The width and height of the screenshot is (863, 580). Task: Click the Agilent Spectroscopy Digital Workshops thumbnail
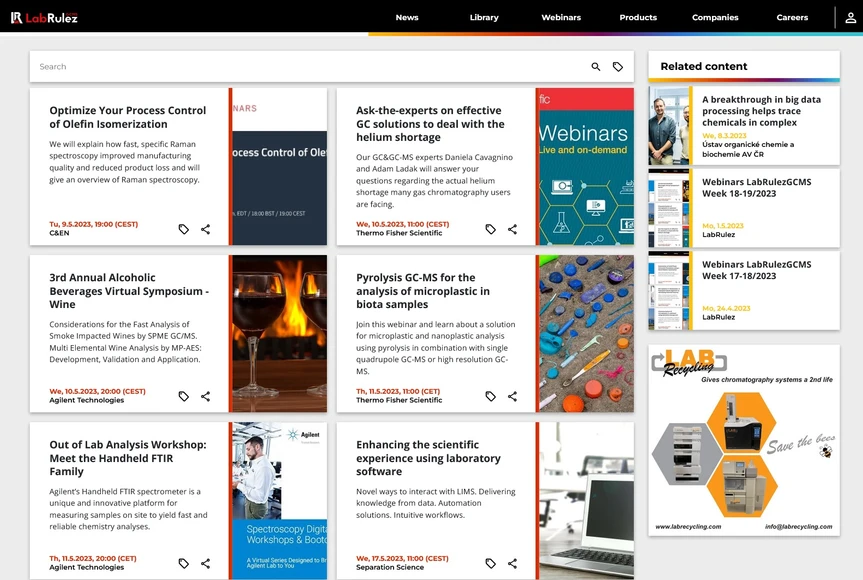(x=279, y=500)
